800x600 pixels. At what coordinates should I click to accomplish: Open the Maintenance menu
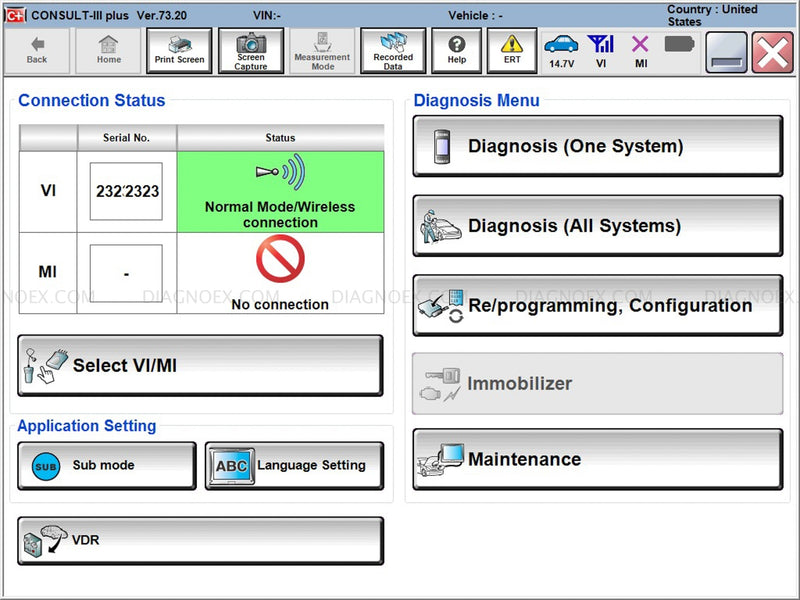point(597,458)
